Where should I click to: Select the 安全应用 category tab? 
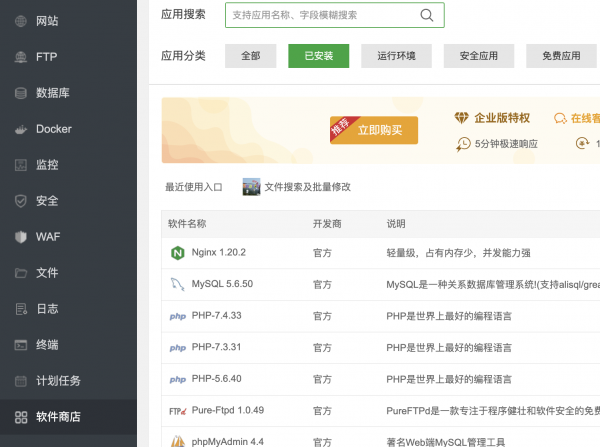(479, 56)
